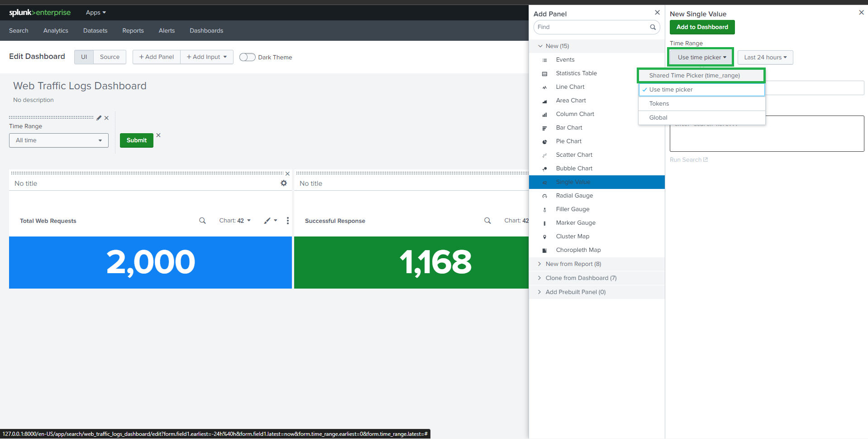Click the Web Traffic Logs Dashboard title
This screenshot has width=868, height=439.
tap(80, 86)
